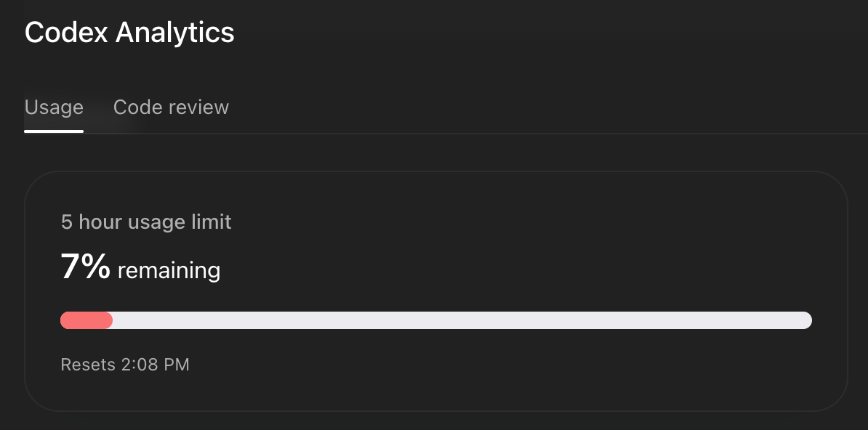Click the red filled part of usage bar
Screen dimensions: 868x430
(87, 320)
